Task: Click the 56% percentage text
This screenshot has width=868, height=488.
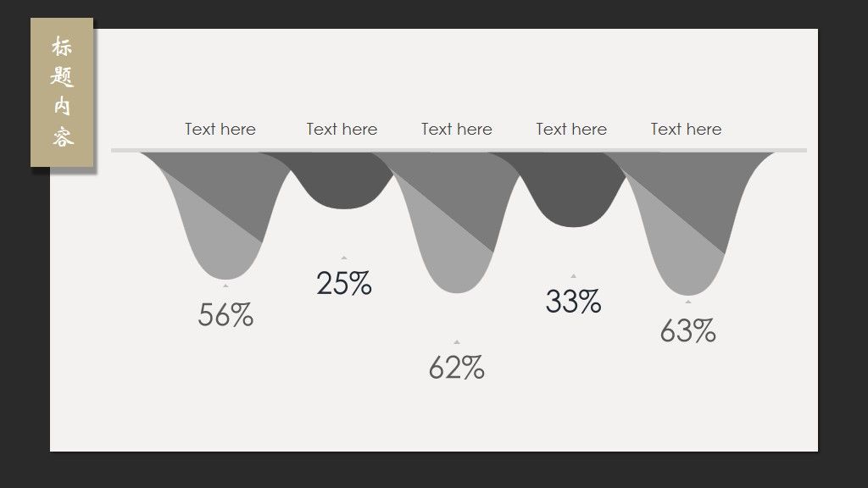Action: [x=225, y=315]
